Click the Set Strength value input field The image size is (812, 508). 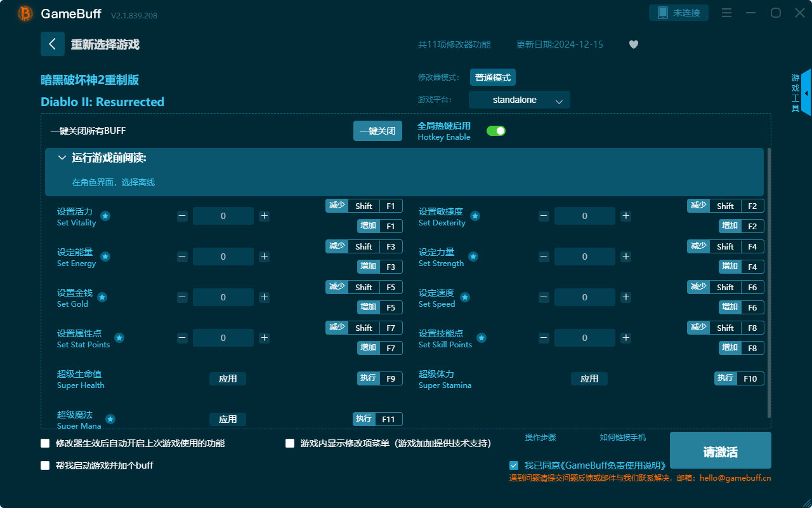point(585,257)
